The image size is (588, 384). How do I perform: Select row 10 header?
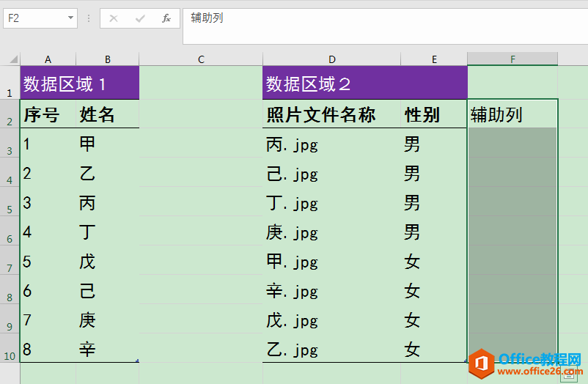click(10, 347)
